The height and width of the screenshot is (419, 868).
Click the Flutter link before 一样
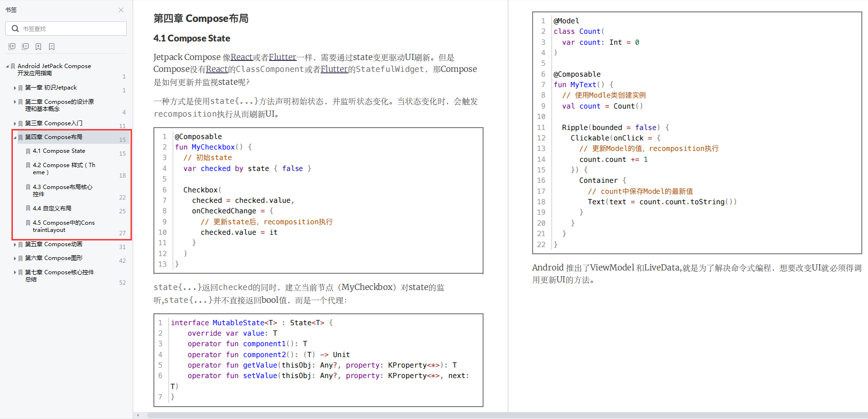click(283, 57)
